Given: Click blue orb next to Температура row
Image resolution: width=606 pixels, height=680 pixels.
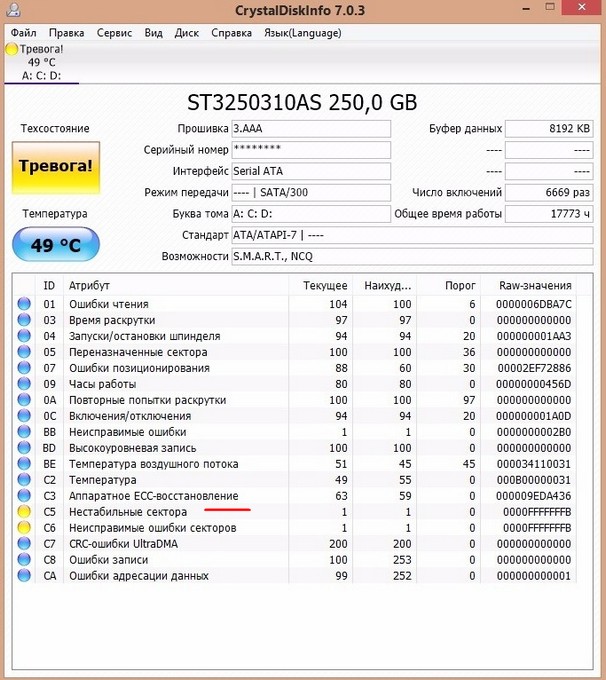Looking at the screenshot, I should click(x=24, y=480).
